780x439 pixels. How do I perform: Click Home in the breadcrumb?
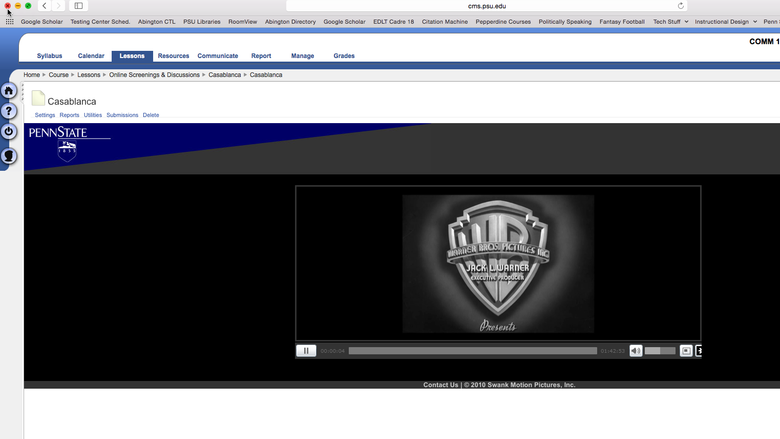(x=31, y=75)
